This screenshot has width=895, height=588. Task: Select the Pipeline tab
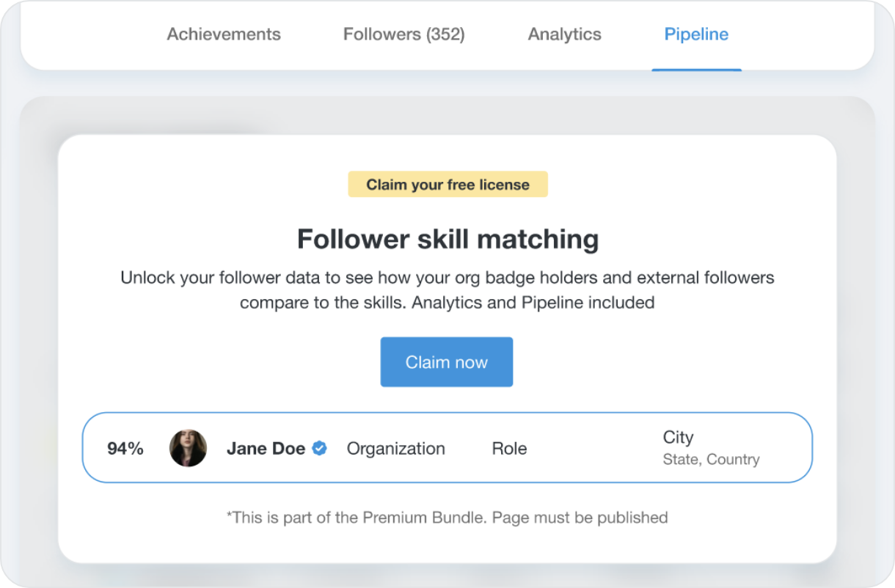[x=696, y=34]
